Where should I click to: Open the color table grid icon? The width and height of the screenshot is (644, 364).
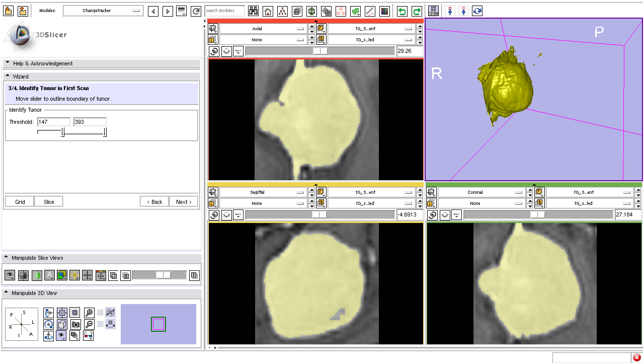384,11
